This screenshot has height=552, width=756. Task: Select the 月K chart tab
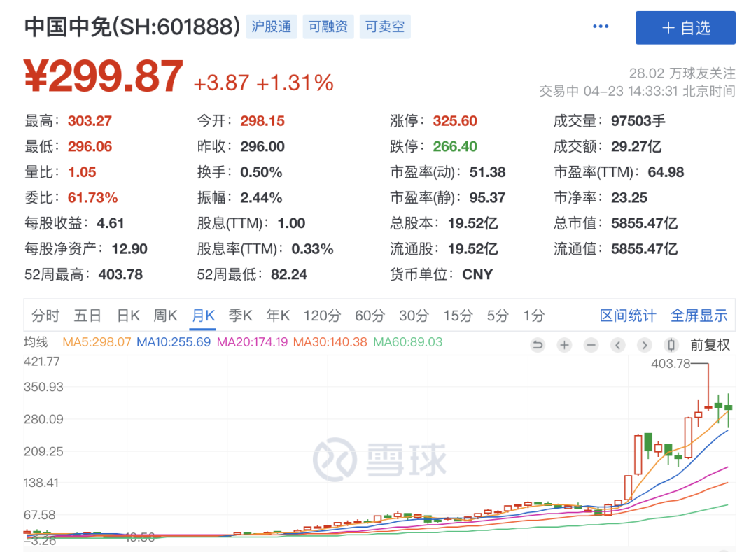pyautogui.click(x=203, y=316)
